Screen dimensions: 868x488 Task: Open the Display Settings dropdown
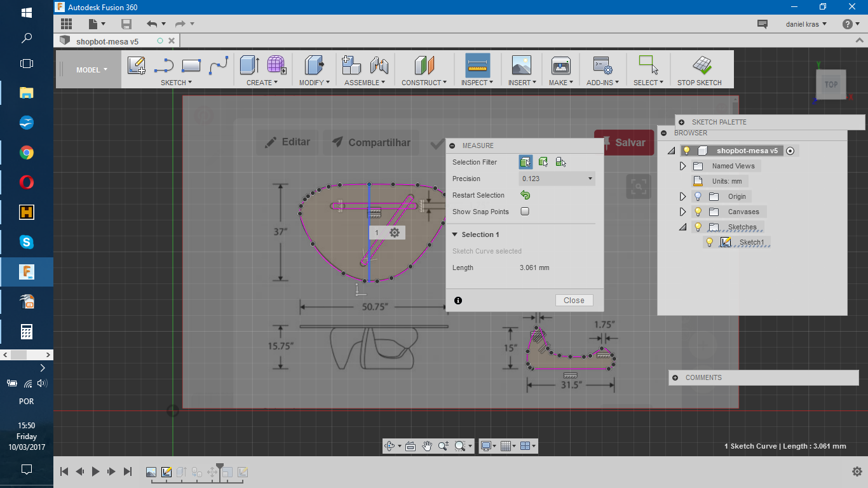click(488, 446)
